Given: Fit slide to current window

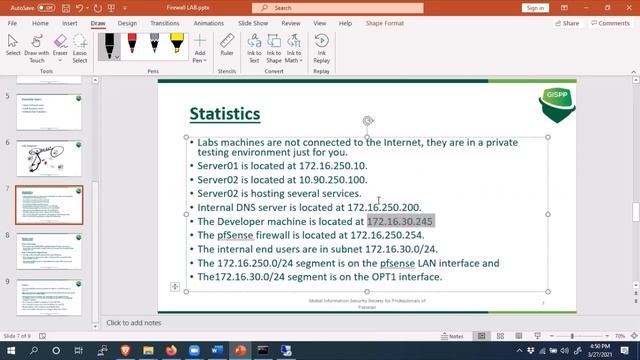Looking at the screenshot, I should 634,336.
